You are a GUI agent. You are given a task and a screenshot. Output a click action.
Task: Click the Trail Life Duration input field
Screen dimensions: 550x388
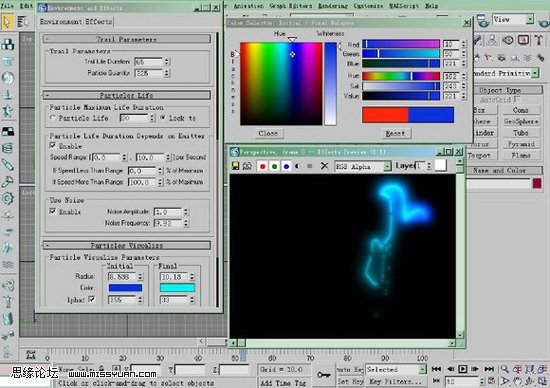point(148,62)
